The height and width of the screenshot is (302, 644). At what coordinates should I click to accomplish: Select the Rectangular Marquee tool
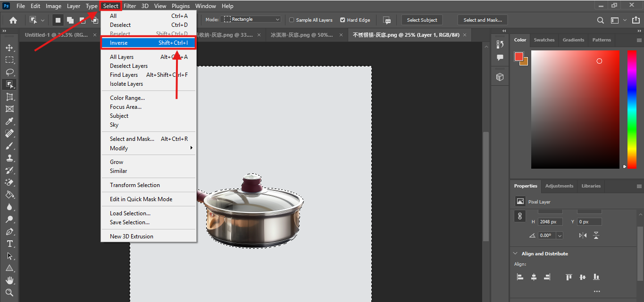tap(9, 60)
